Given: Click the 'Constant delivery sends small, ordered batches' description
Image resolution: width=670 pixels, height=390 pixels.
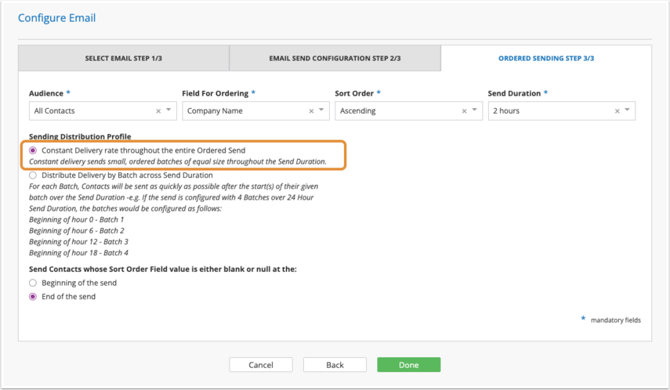Looking at the screenshot, I should tap(178, 161).
